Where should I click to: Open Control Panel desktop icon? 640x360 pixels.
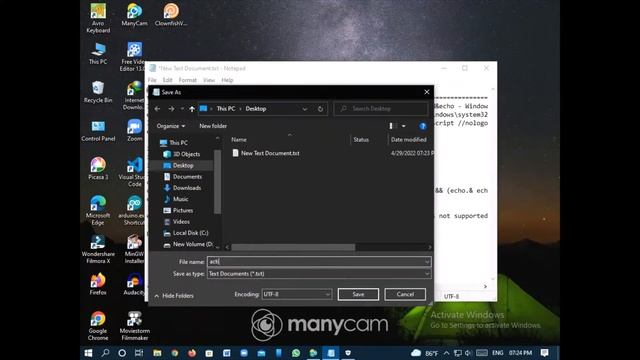click(98, 131)
